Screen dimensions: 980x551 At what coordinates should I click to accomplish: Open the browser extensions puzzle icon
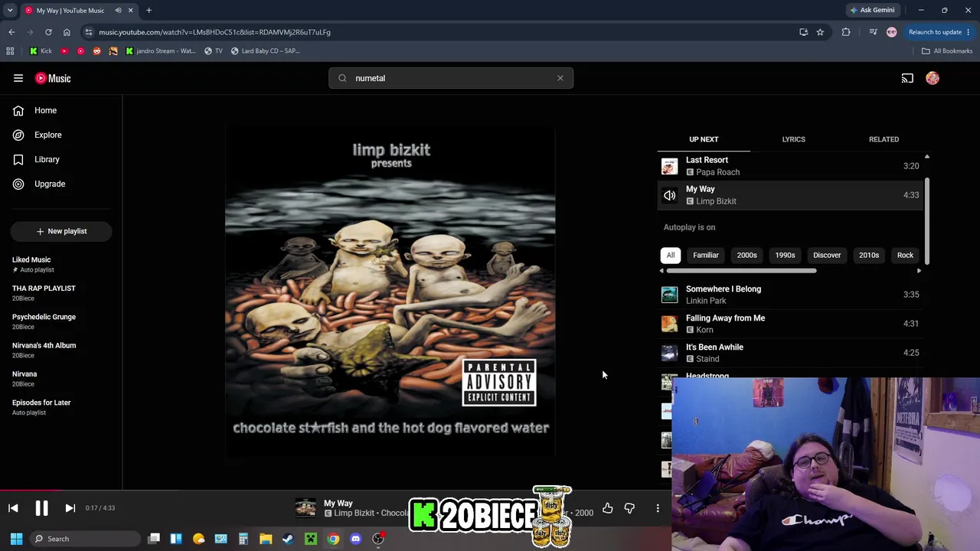[x=846, y=32]
